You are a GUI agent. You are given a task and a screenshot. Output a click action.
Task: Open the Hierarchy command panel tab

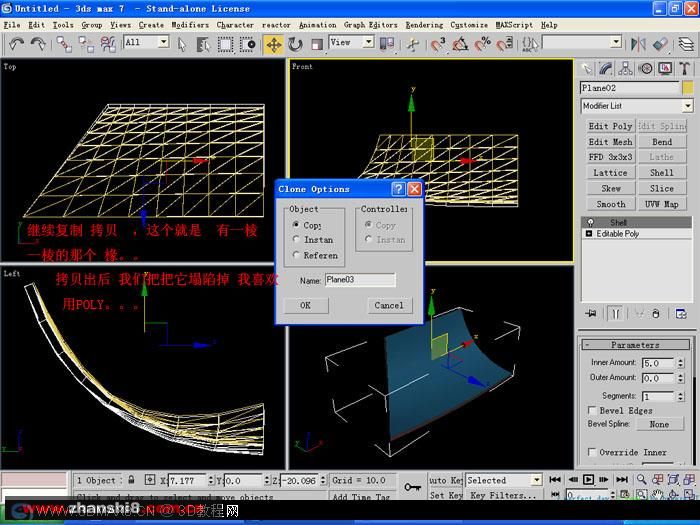click(x=625, y=68)
